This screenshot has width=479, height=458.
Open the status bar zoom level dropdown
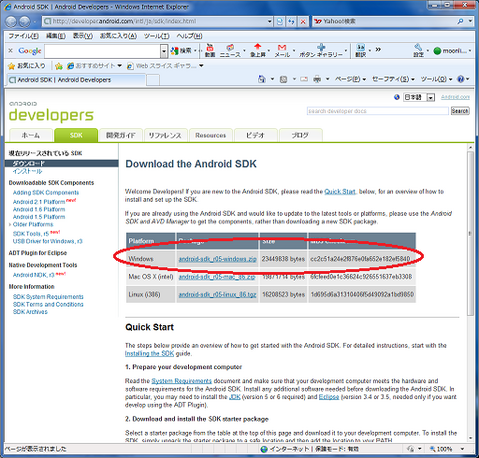point(462,449)
